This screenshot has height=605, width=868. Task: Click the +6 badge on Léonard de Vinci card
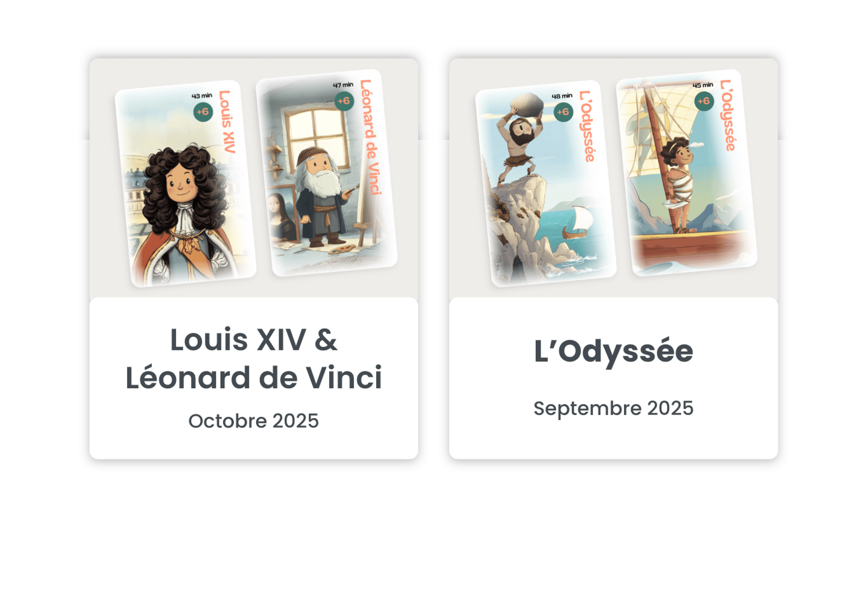point(344,101)
